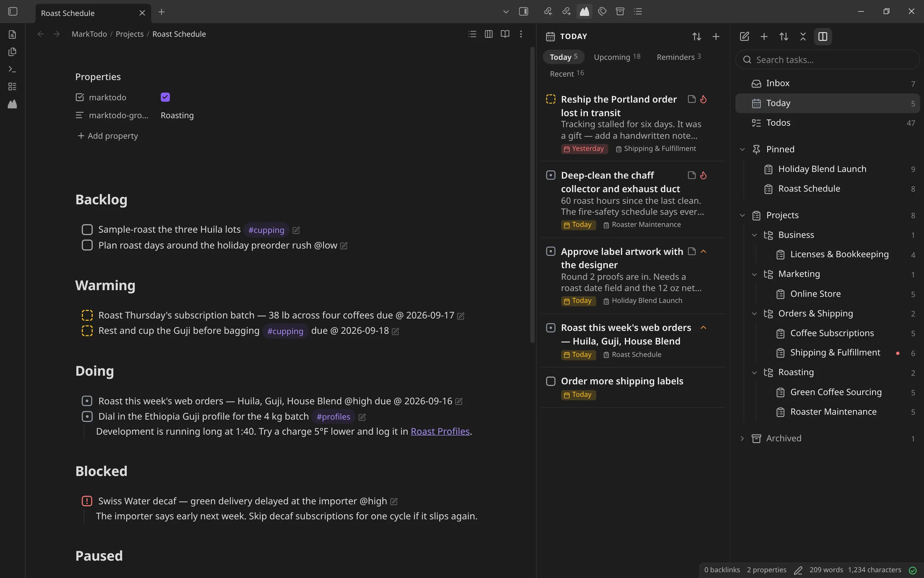This screenshot has height=578, width=924.
Task: Click Add property button
Action: (108, 136)
